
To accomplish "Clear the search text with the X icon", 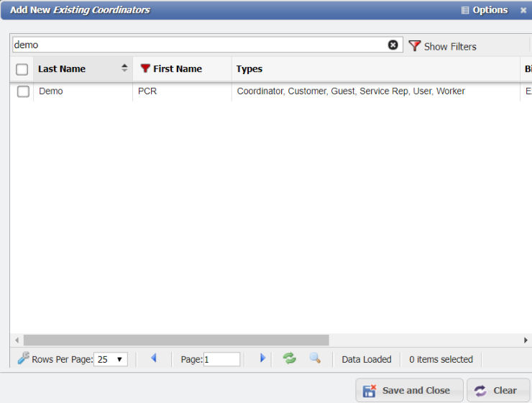I will coord(393,45).
